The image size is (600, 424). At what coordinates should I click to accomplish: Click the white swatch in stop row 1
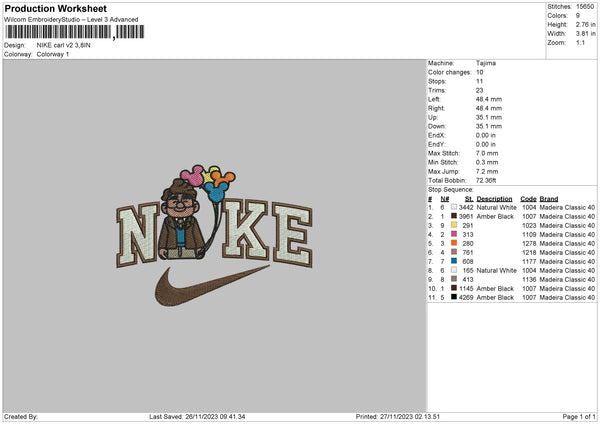click(454, 207)
